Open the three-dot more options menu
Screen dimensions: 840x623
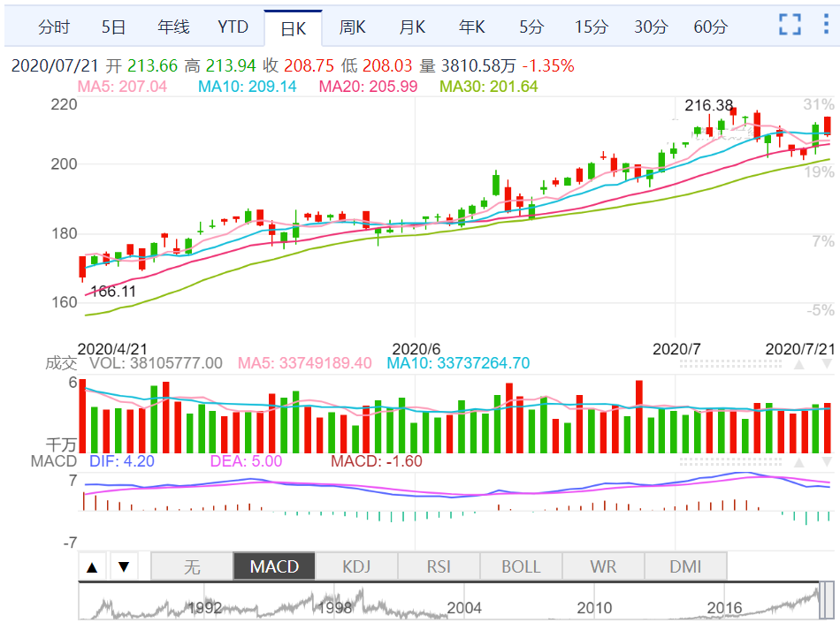coord(826,25)
